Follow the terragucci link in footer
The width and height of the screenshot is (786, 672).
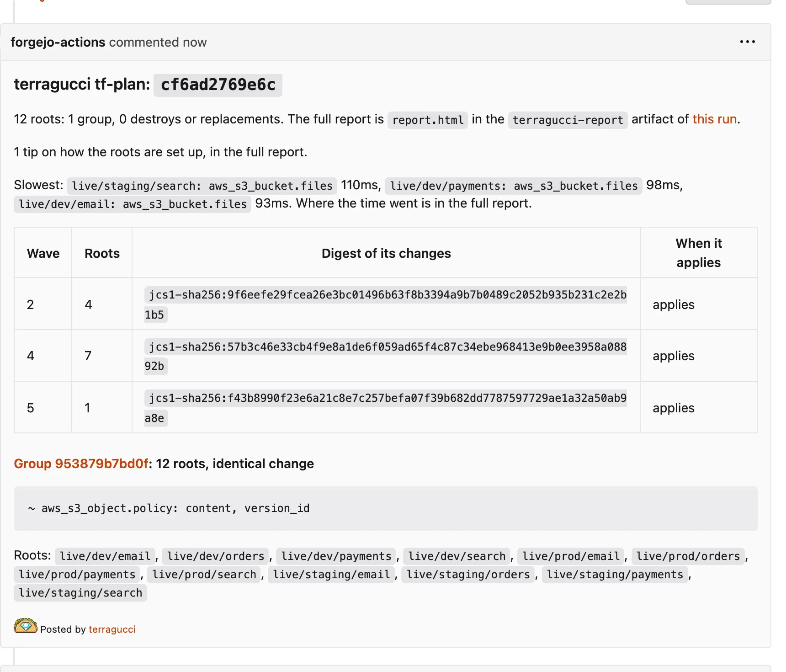112,629
